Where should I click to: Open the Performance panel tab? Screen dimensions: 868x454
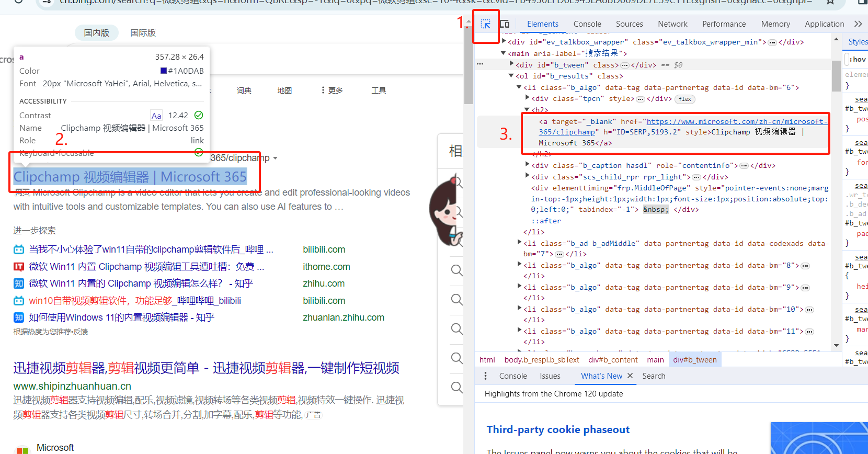point(724,24)
